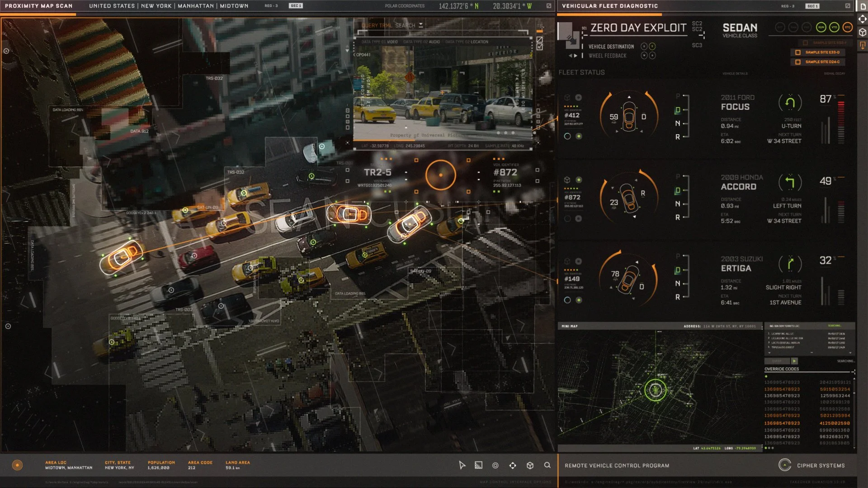Image resolution: width=868 pixels, height=488 pixels.
Task: Click the Cipher Systems logo icon
Action: coord(785,465)
